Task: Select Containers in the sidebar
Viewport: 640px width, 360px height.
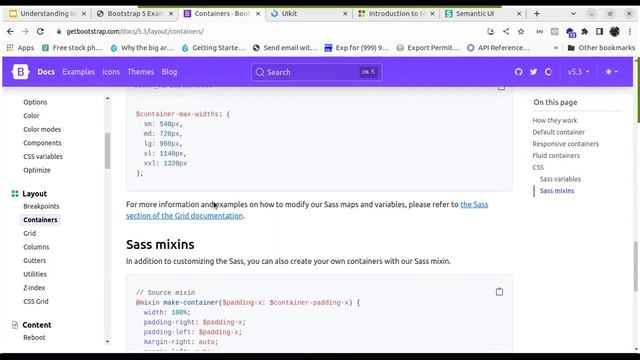Action: (x=40, y=220)
